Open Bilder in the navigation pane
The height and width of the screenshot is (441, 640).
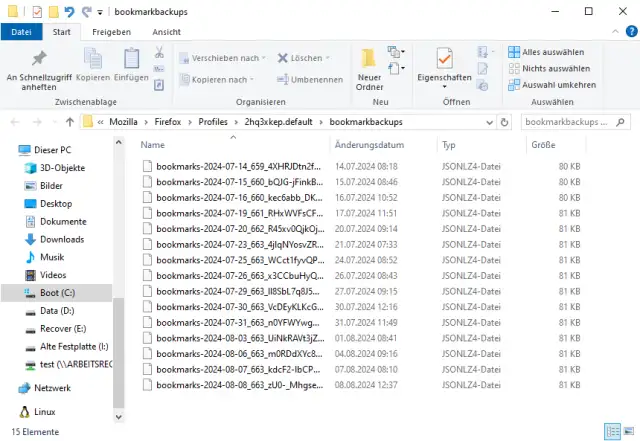(44, 186)
